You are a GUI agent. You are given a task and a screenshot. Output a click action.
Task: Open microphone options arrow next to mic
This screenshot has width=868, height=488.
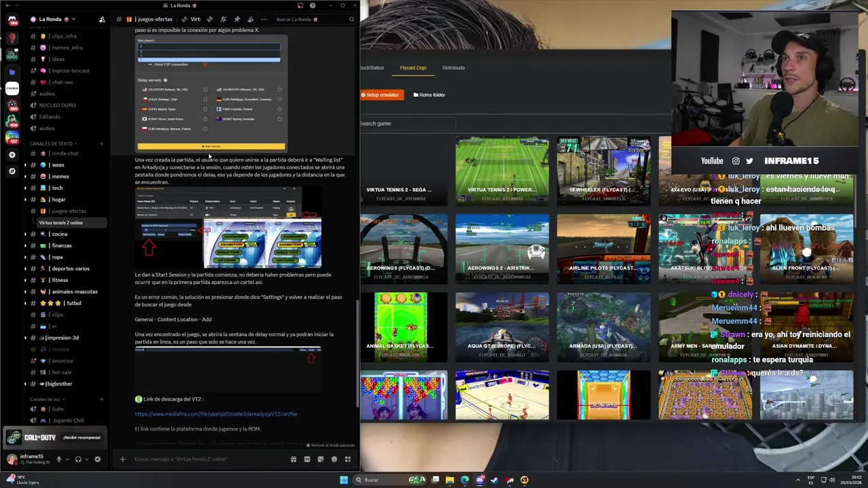(x=68, y=459)
